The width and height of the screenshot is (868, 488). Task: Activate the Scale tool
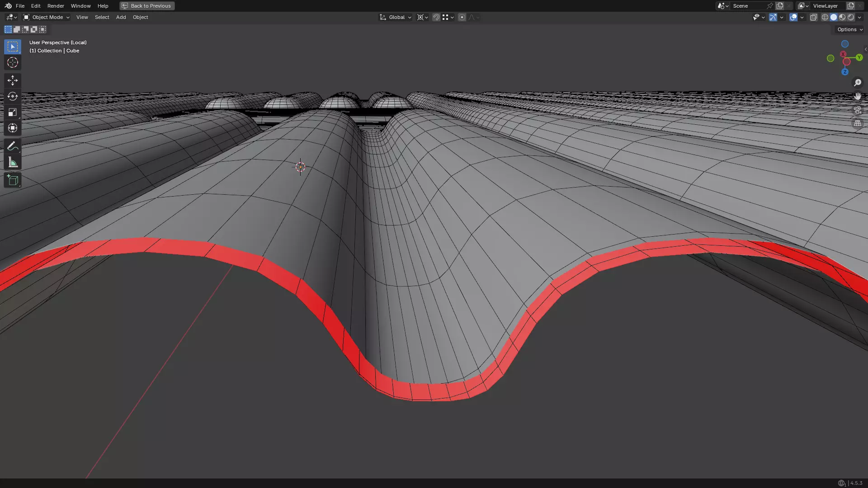pos(13,112)
